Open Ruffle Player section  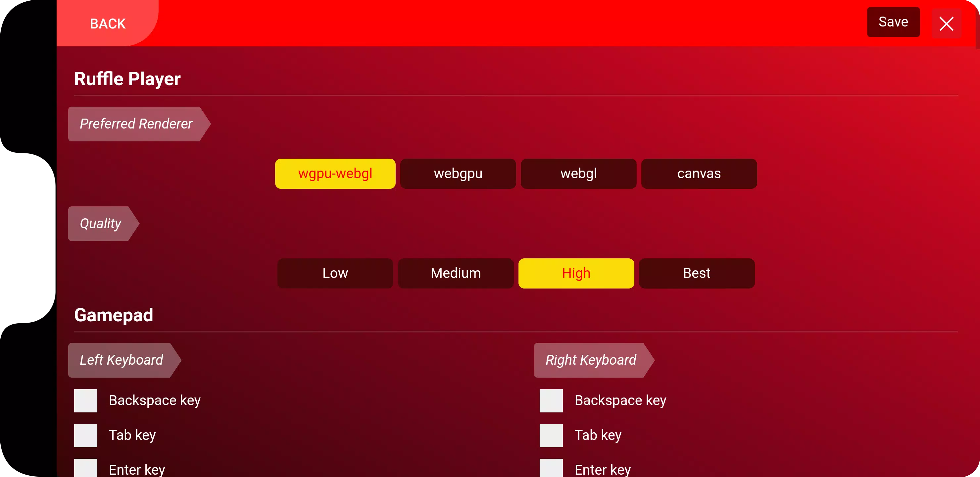[x=127, y=79]
